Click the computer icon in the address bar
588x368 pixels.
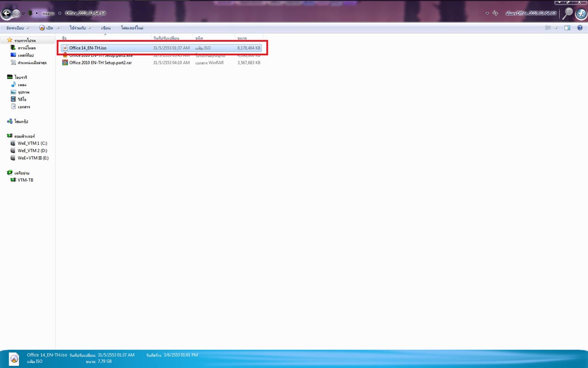tap(30, 13)
